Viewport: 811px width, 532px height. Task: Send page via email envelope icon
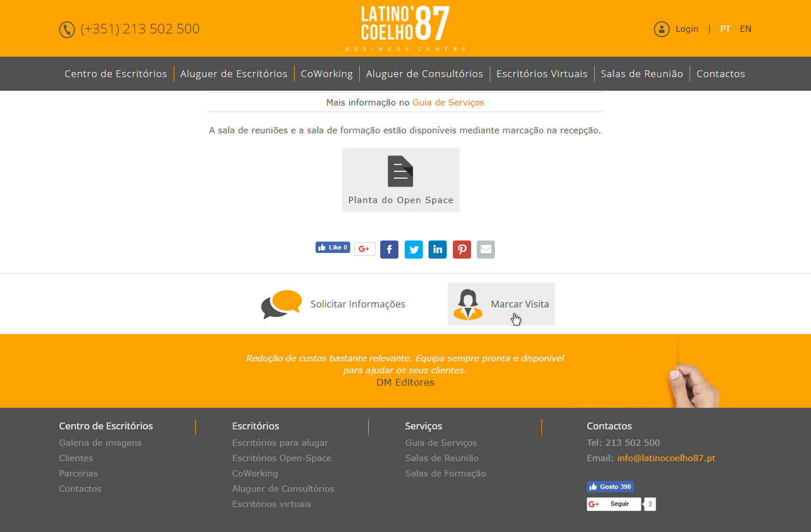click(486, 250)
